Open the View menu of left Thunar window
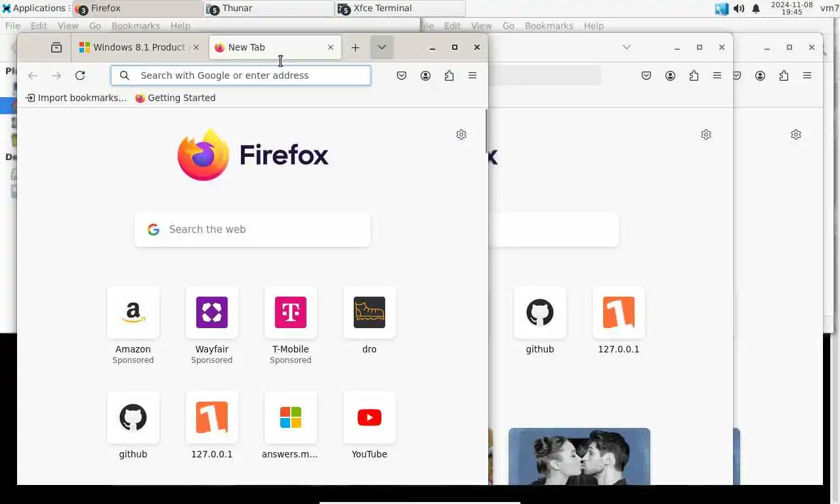 pos(68,26)
